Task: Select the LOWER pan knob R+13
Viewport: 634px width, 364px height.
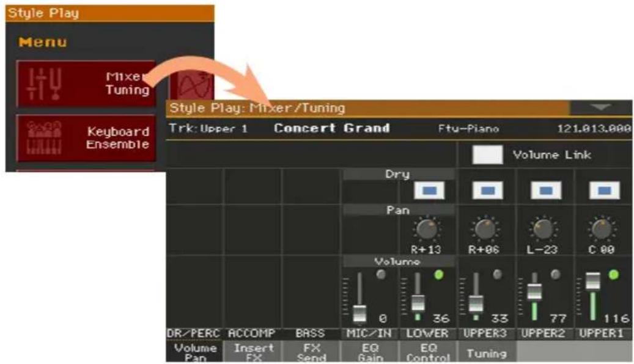Action: (x=427, y=229)
